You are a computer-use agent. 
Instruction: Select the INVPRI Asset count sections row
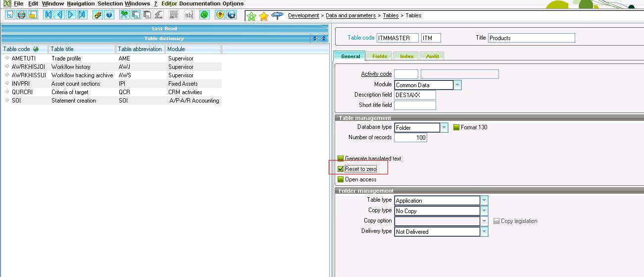tap(112, 84)
